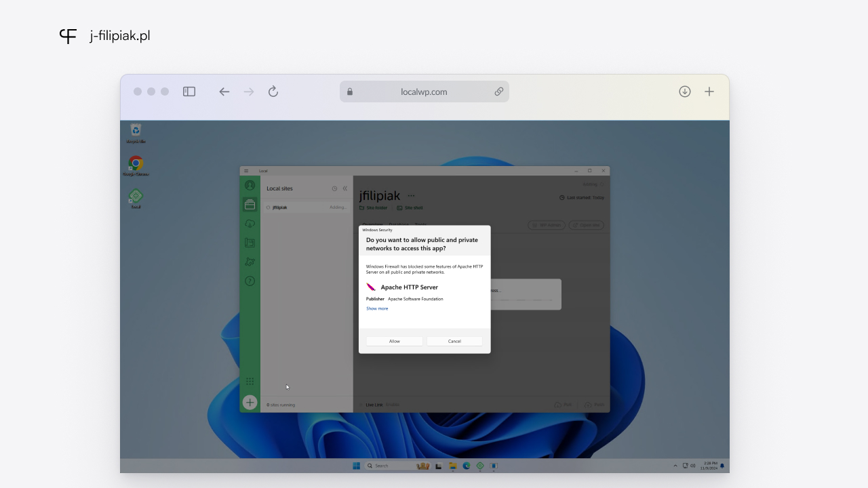Click the taskbar Search box
Screen dimensions: 868x488
pyautogui.click(x=398, y=466)
